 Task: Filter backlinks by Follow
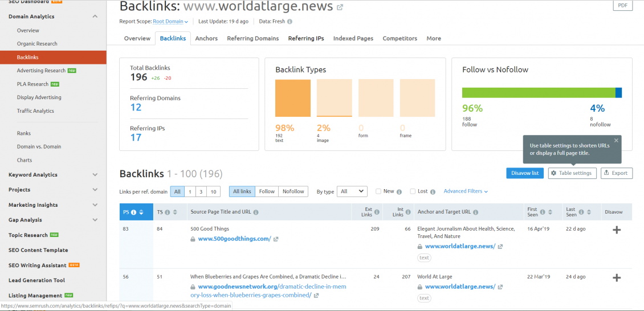point(267,191)
